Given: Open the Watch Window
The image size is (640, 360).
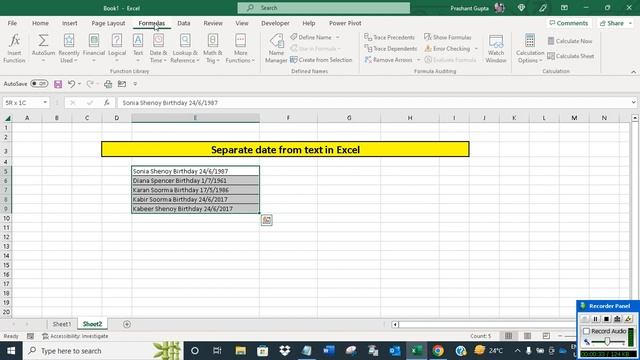Looking at the screenshot, I should (496, 48).
